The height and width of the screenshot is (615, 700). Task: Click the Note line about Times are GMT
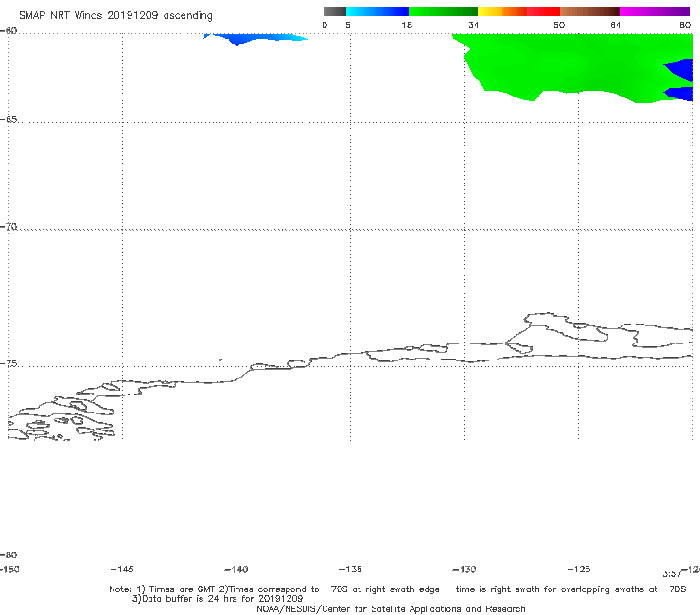click(x=397, y=589)
